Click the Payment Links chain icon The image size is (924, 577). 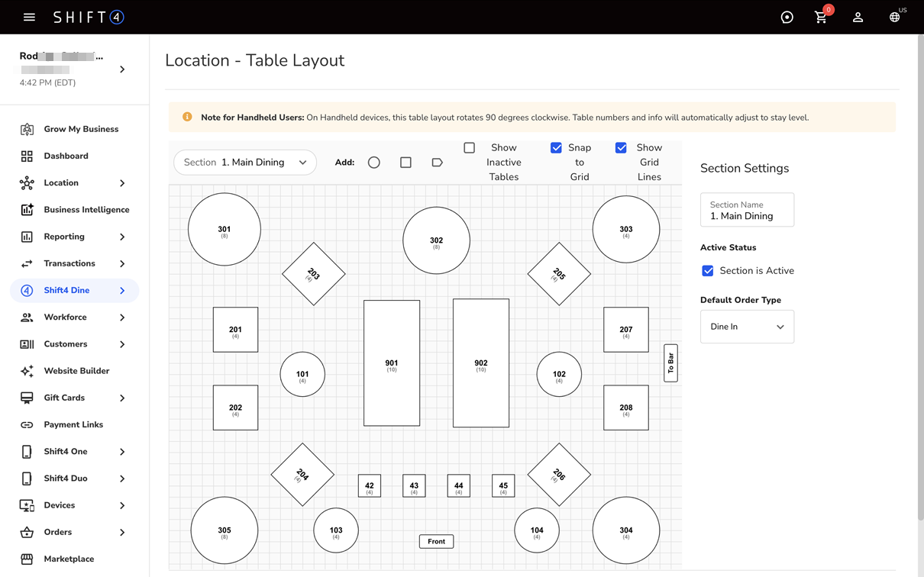click(x=27, y=425)
